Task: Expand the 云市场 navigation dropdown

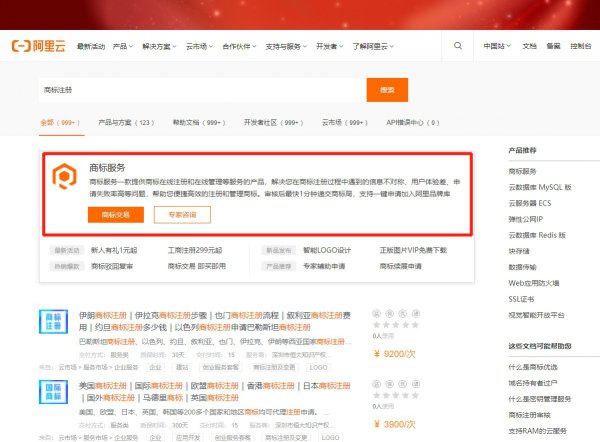Action: pos(199,46)
